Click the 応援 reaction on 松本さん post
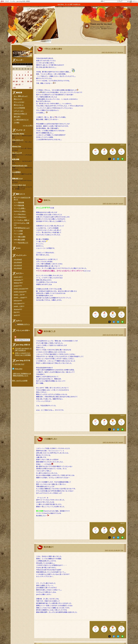Screen dimensions: 138x644 [104, 314]
